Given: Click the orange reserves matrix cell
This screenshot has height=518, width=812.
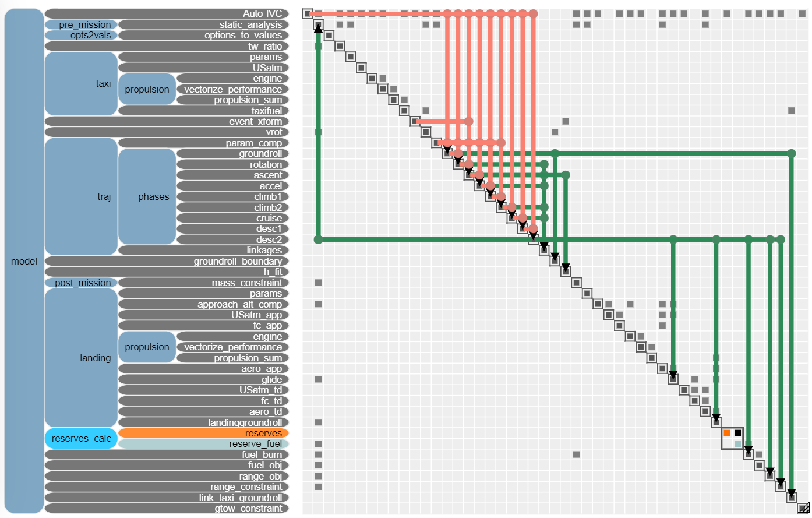Looking at the screenshot, I should tap(727, 433).
